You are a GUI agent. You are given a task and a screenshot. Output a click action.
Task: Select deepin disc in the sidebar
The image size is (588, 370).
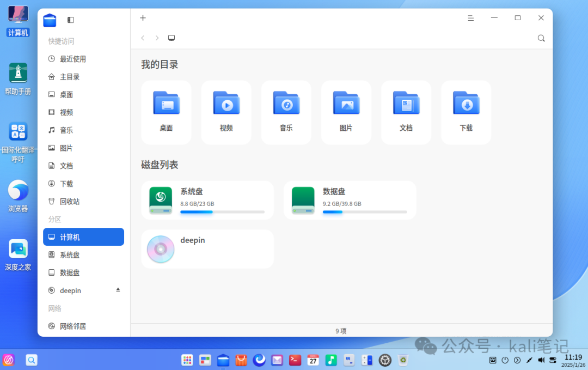(84, 291)
